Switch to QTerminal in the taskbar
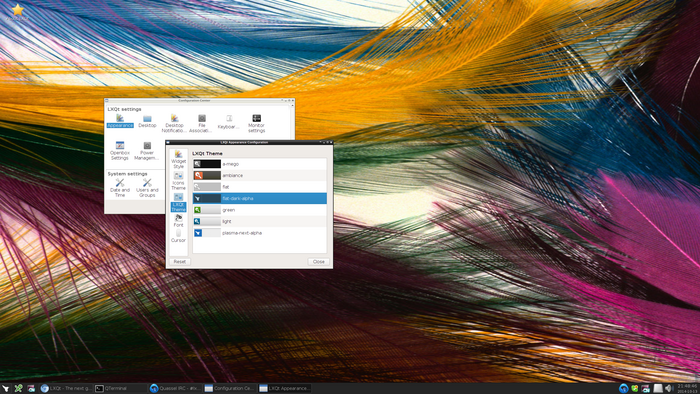The width and height of the screenshot is (700, 394). pyautogui.click(x=120, y=388)
